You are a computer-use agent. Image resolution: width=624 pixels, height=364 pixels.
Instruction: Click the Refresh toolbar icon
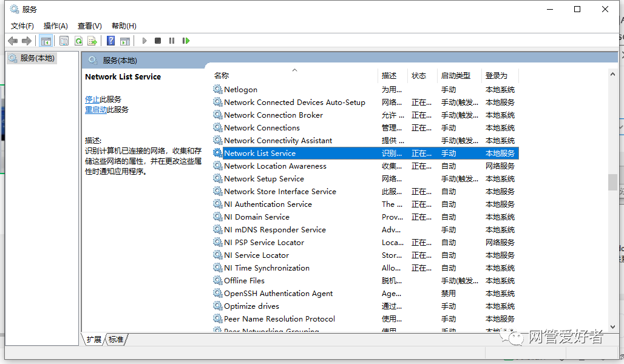[x=78, y=41]
